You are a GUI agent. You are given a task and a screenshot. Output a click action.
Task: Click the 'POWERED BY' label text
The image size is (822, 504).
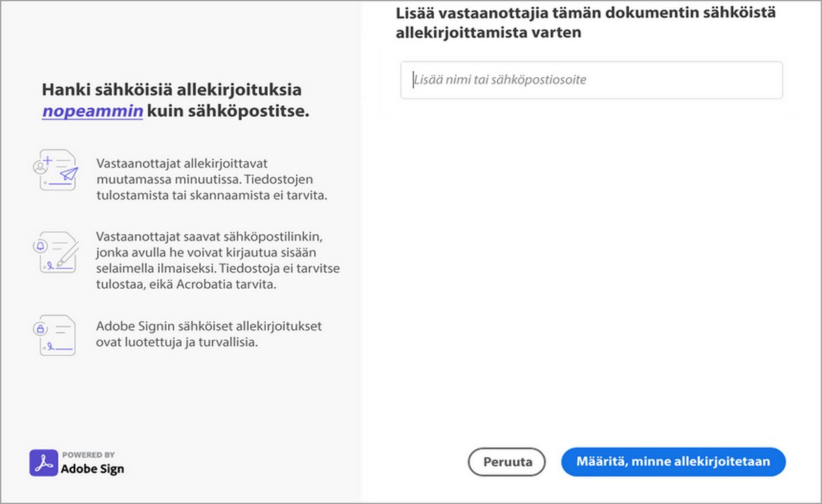click(87, 454)
